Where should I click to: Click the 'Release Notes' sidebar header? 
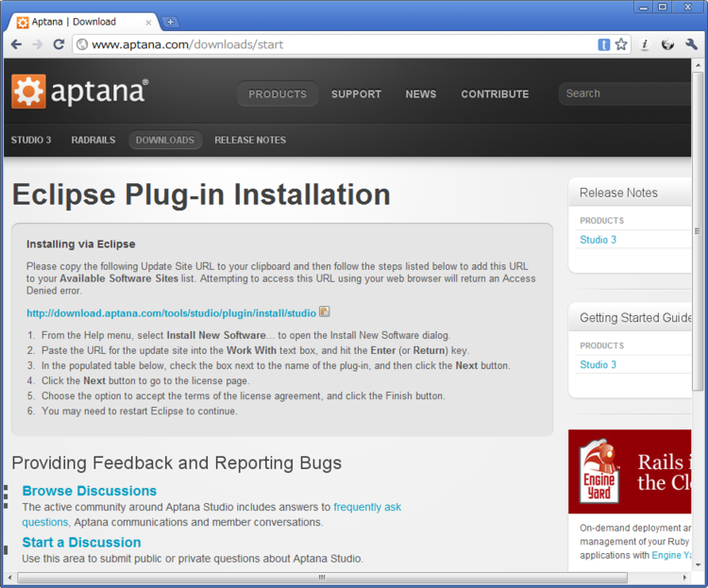click(618, 193)
